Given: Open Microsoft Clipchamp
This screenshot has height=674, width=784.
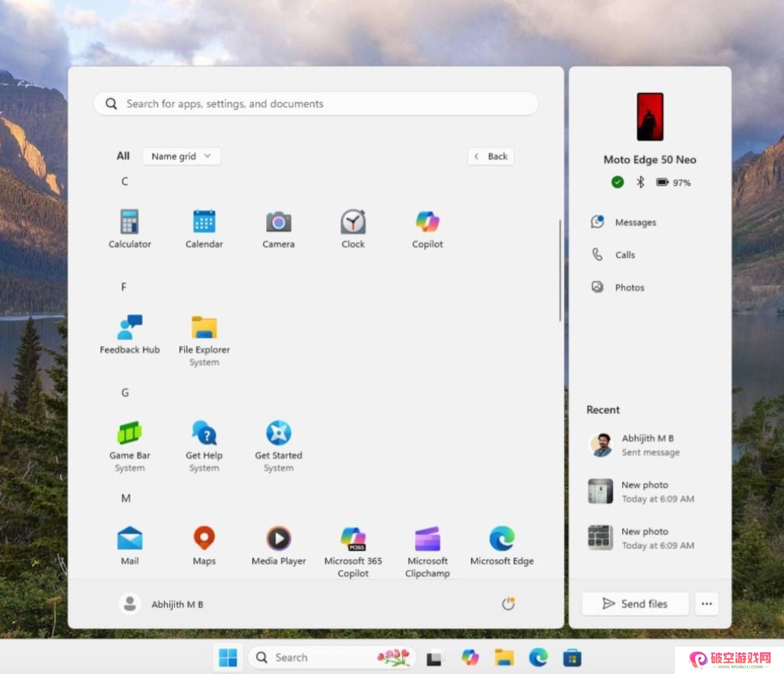Looking at the screenshot, I should (x=427, y=551).
